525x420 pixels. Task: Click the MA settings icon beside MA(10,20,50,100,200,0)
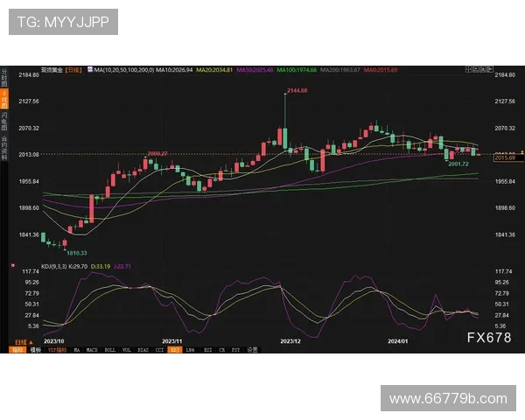(x=89, y=69)
